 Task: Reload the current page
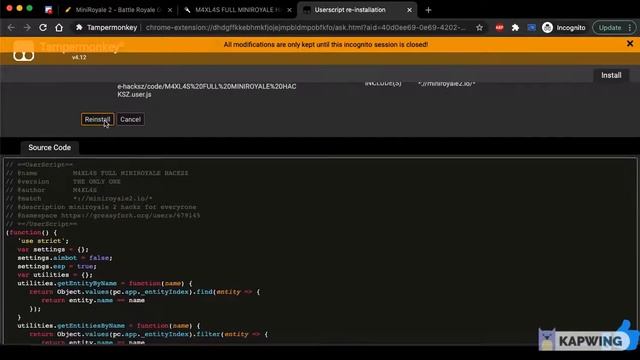[x=43, y=27]
